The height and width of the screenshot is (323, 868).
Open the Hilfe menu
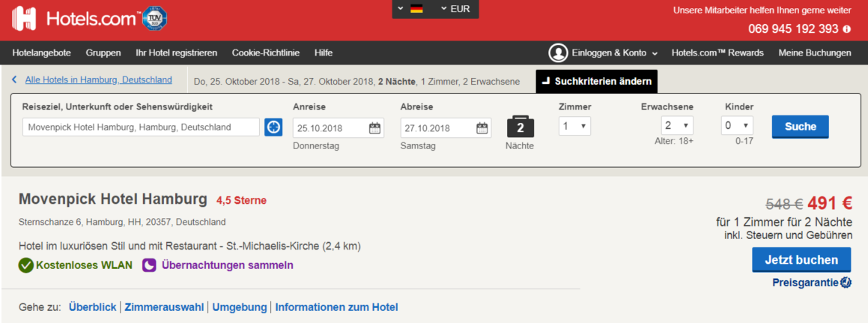click(x=324, y=53)
